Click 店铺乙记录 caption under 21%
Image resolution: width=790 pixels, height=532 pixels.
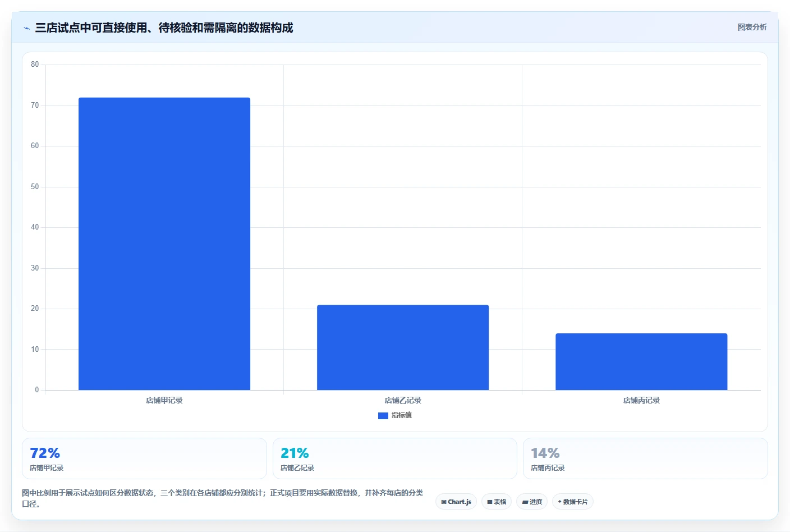click(297, 467)
